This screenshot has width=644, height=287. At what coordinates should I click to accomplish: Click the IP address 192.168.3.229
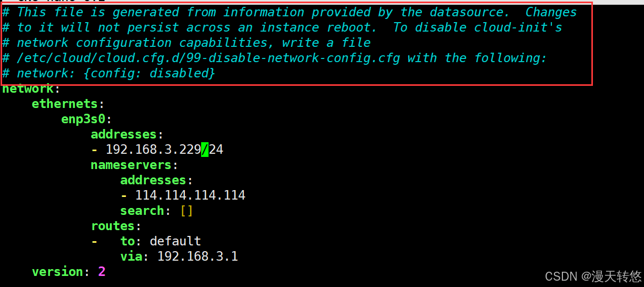pyautogui.click(x=153, y=150)
